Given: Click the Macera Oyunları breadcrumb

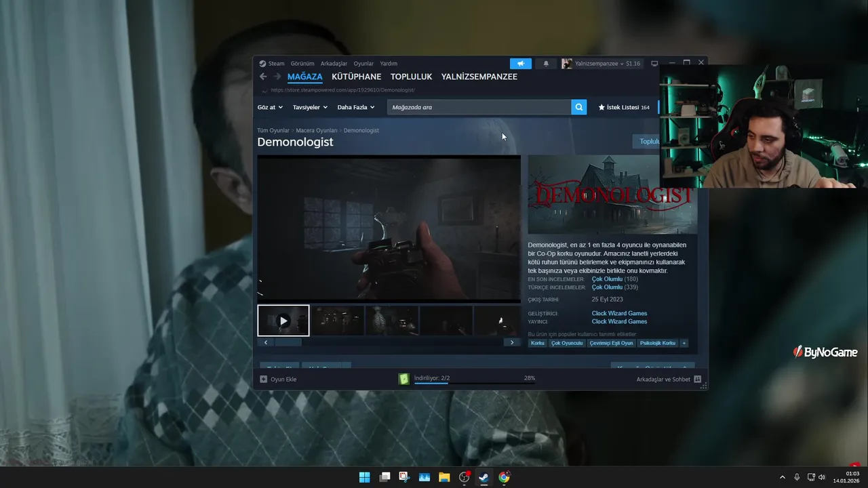Looking at the screenshot, I should [317, 130].
